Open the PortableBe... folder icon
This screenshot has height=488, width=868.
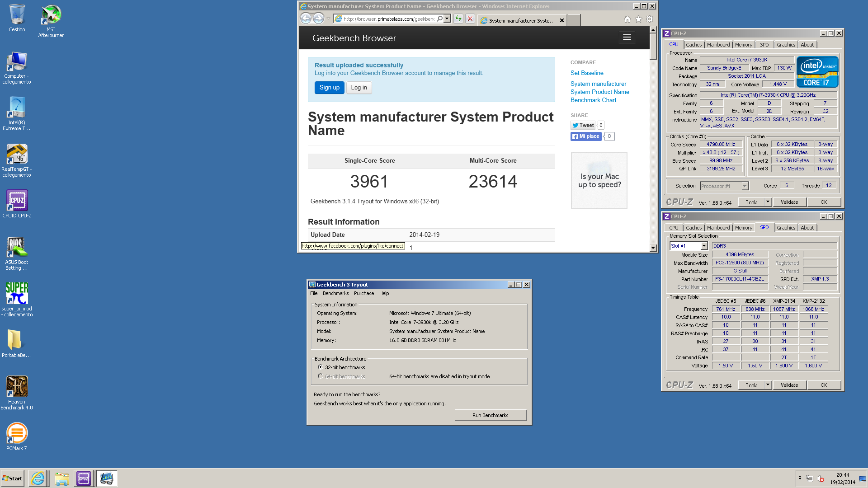click(x=16, y=343)
